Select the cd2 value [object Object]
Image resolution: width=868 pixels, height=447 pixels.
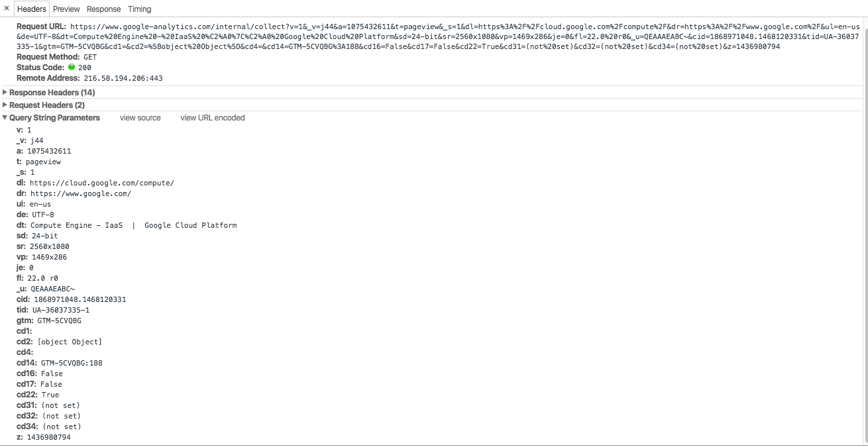70,342
